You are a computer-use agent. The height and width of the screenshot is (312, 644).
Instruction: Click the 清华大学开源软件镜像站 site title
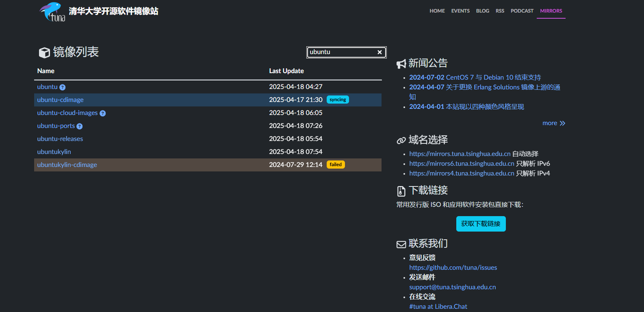pos(113,11)
